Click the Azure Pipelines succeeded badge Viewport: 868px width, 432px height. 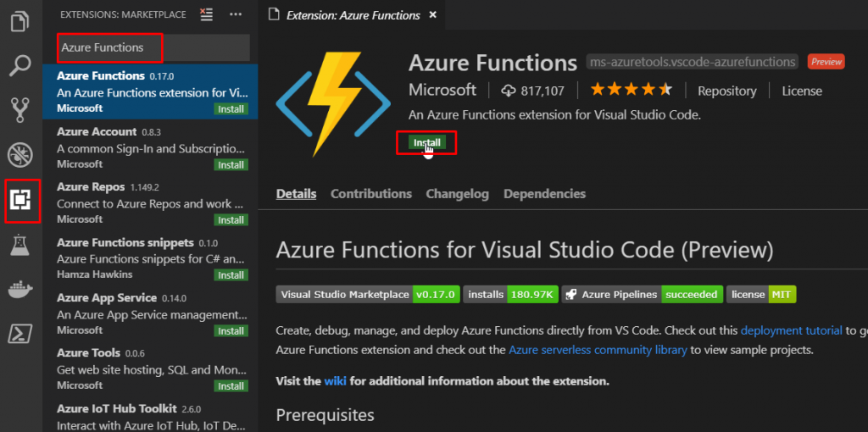[643, 294]
